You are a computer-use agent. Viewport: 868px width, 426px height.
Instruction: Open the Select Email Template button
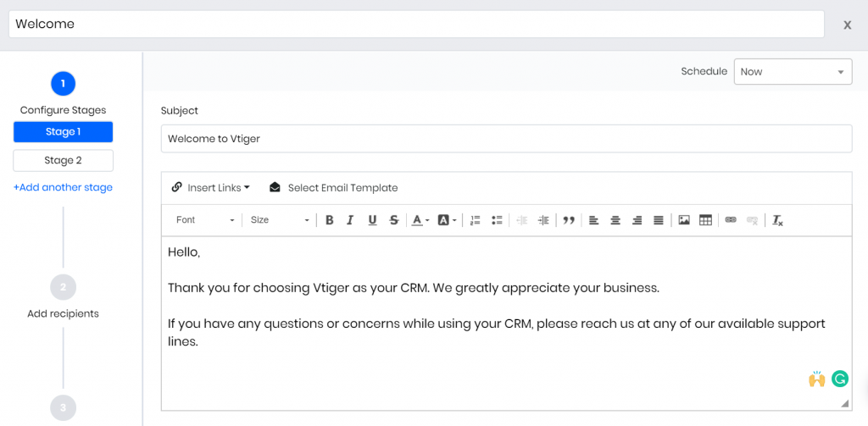pyautogui.click(x=333, y=188)
